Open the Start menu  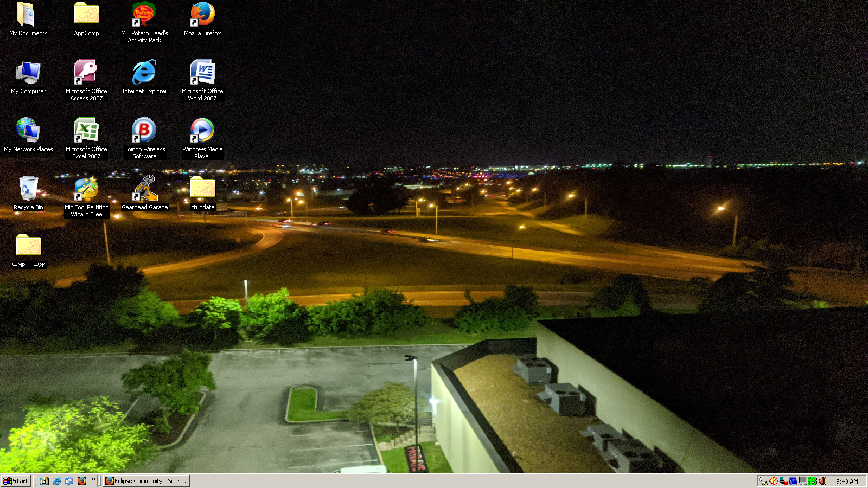[x=16, y=481]
